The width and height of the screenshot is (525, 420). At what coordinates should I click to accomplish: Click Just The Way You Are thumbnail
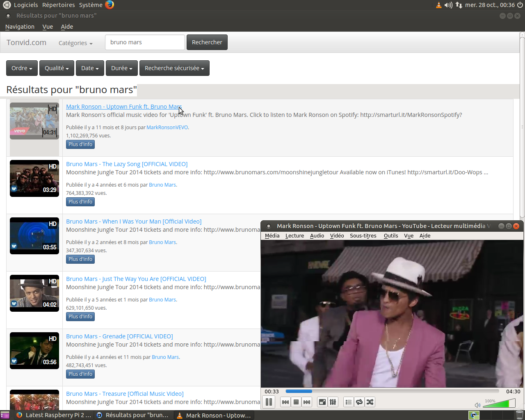point(34,293)
